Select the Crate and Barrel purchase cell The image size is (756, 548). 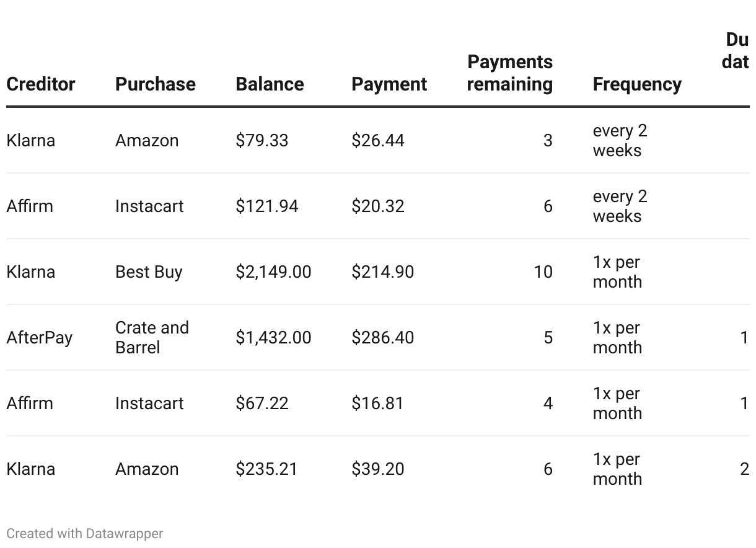[x=152, y=337]
